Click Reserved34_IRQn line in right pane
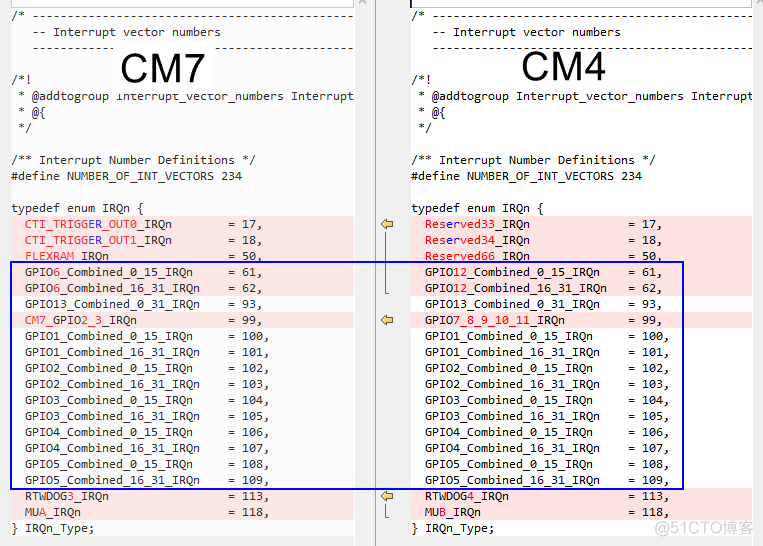 pyautogui.click(x=477, y=240)
